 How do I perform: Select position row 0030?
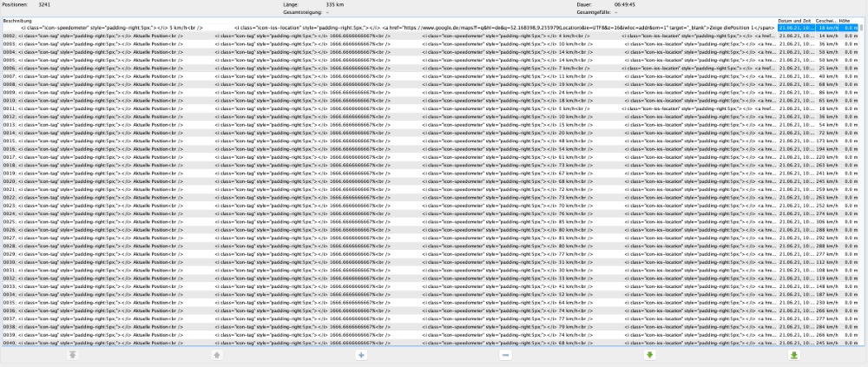347,260
